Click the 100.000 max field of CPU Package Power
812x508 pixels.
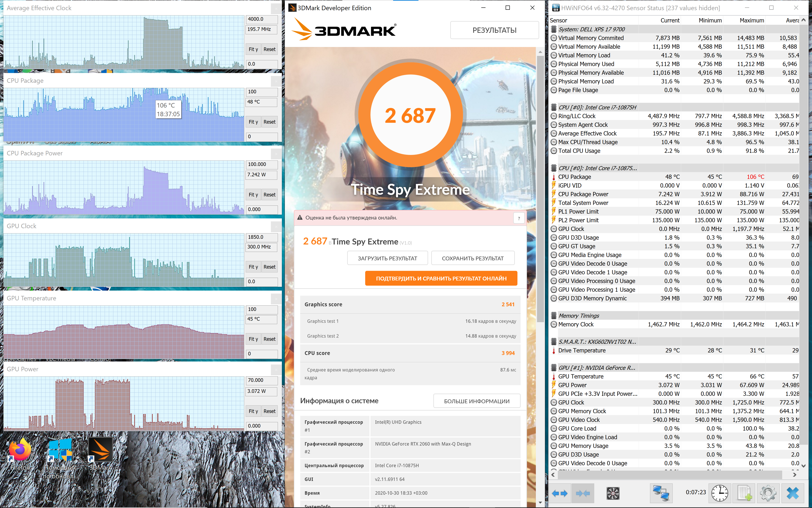262,164
